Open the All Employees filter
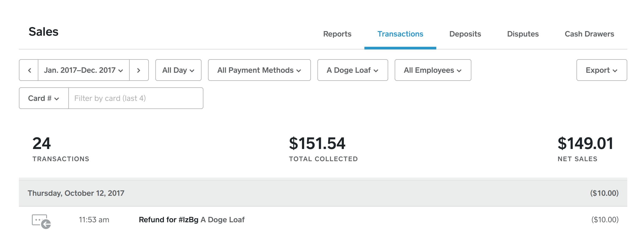The height and width of the screenshot is (232, 644). 432,70
